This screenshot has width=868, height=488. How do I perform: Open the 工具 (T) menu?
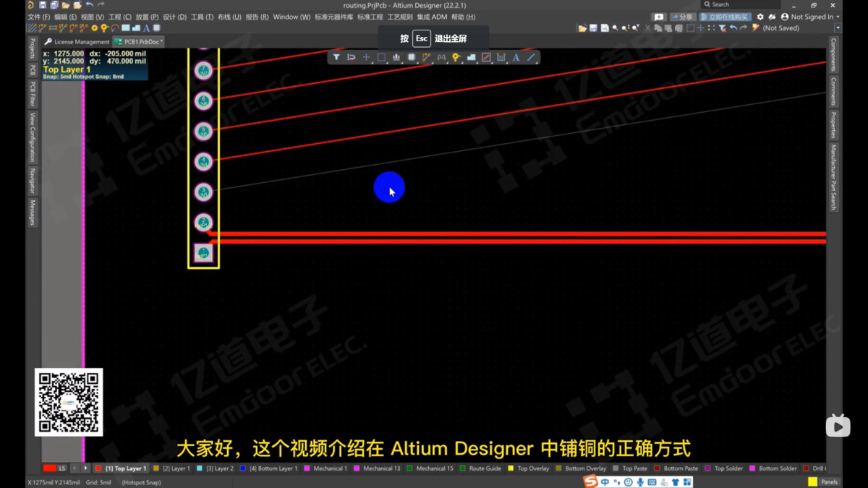202,17
